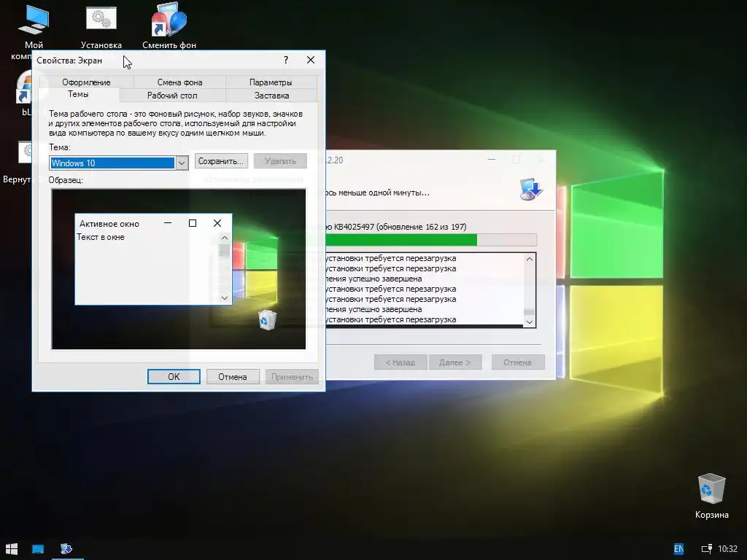Click the sample window maximize icon
747x560 pixels.
[193, 223]
